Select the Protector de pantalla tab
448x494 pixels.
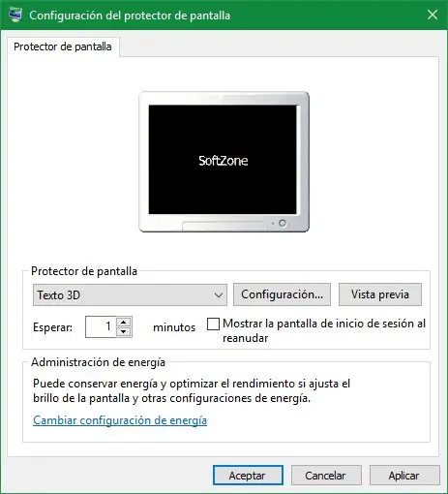click(x=63, y=46)
